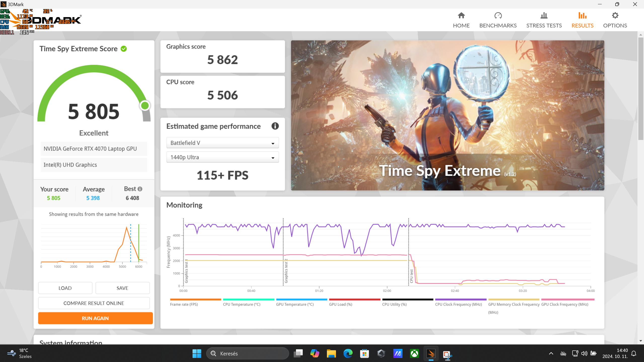Click the network tray icon
Screen dimensions: 644x362
[575, 353]
